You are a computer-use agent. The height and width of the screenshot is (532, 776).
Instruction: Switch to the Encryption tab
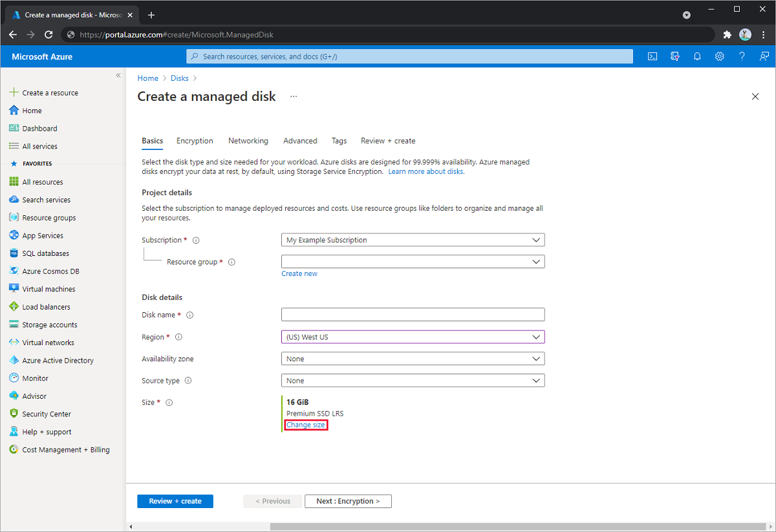click(195, 141)
